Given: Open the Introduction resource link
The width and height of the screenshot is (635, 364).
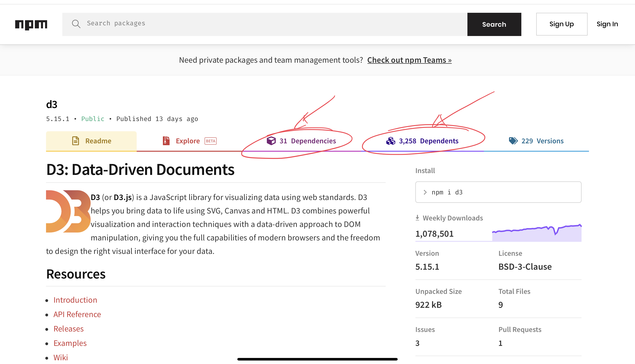Looking at the screenshot, I should pyautogui.click(x=75, y=300).
